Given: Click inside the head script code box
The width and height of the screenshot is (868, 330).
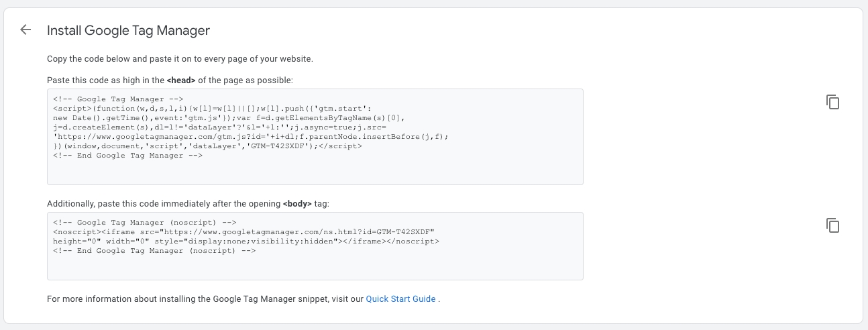Looking at the screenshot, I should [315, 137].
